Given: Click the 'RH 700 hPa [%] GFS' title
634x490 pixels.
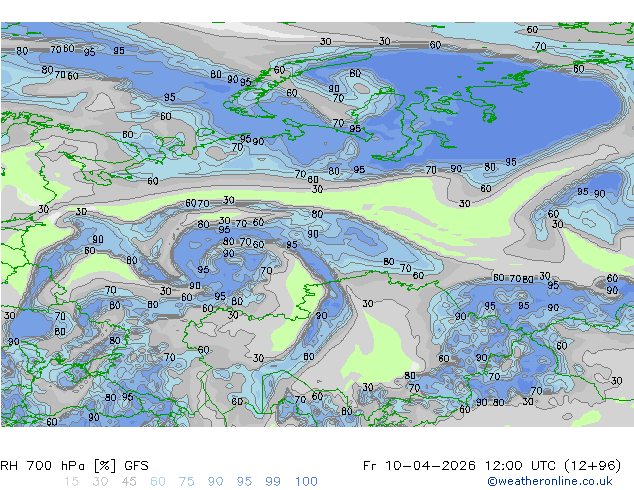Looking at the screenshot, I should [74, 466].
